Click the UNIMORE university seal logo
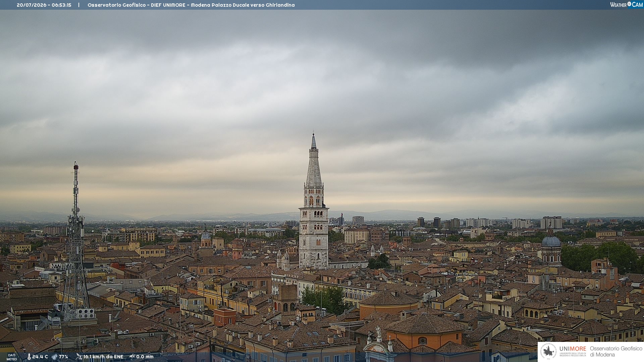Screen dimensions: 644x362 (548, 352)
